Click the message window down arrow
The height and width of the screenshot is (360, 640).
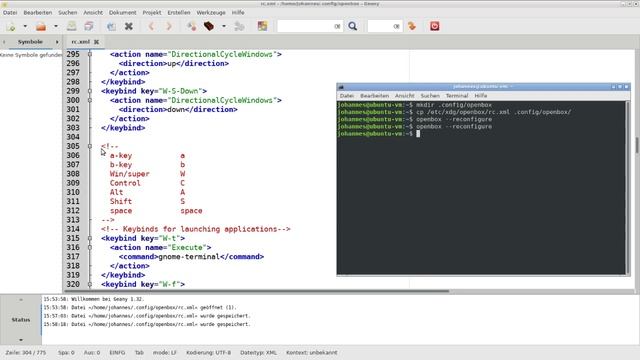pos(21,340)
